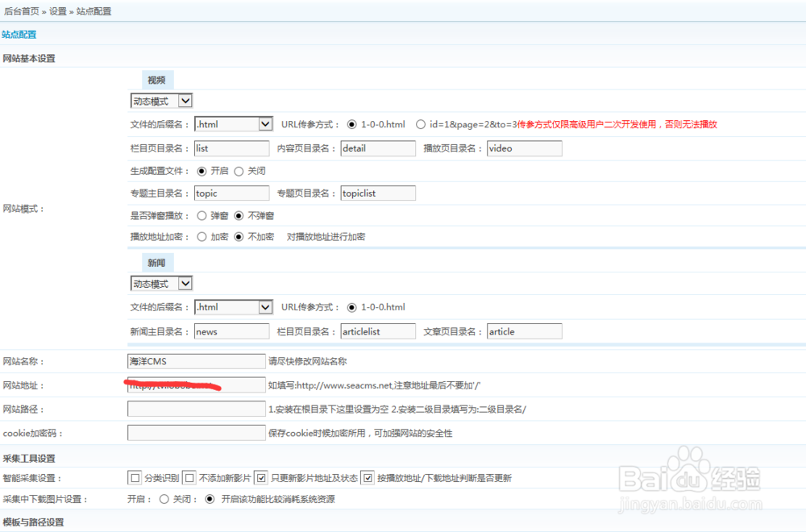Uncheck 只更新影片地址及状态
806x532 pixels.
pyautogui.click(x=263, y=477)
